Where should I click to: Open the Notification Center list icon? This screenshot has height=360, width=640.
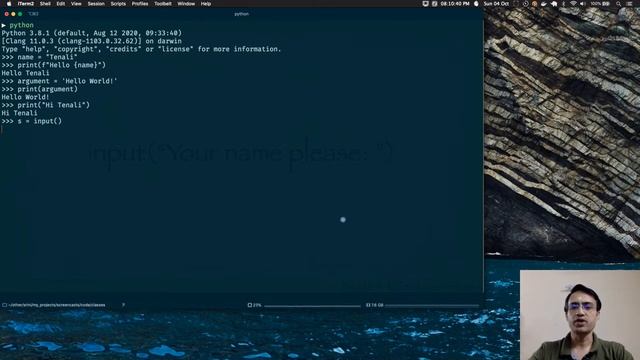point(629,4)
